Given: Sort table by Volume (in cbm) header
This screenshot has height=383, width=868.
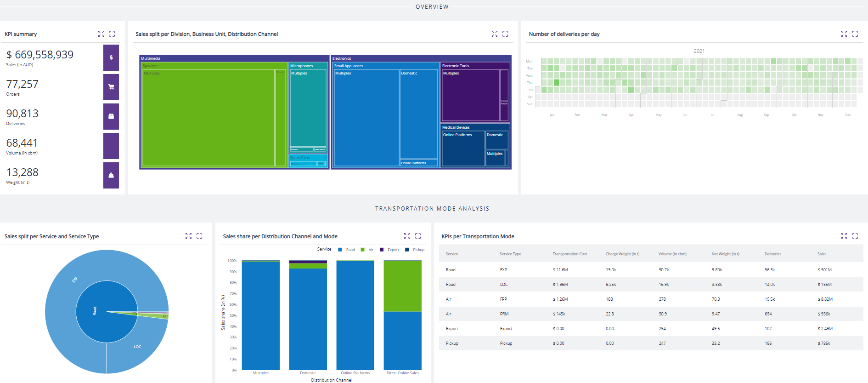Looking at the screenshot, I should point(672,254).
